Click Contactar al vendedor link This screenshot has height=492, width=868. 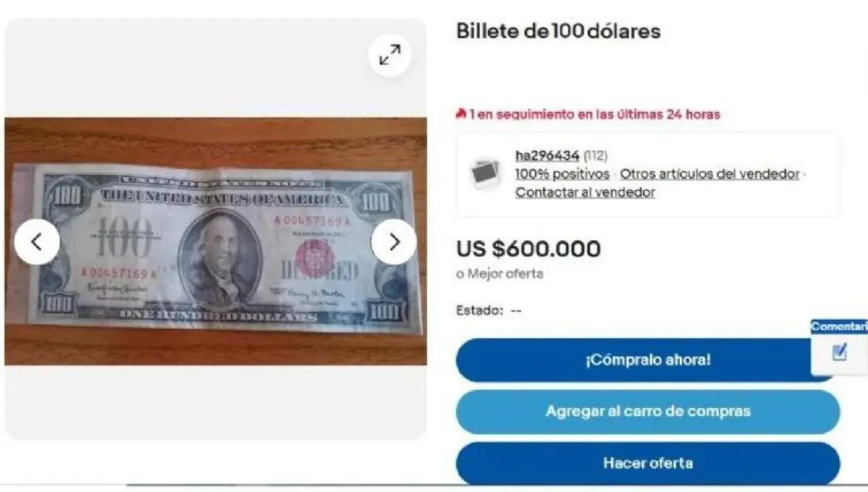click(585, 192)
